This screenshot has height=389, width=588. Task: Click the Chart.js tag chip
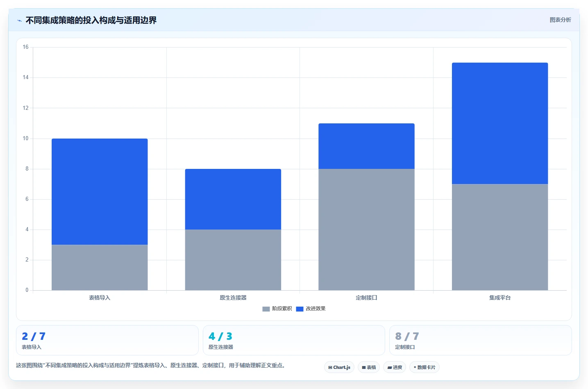[339, 367]
